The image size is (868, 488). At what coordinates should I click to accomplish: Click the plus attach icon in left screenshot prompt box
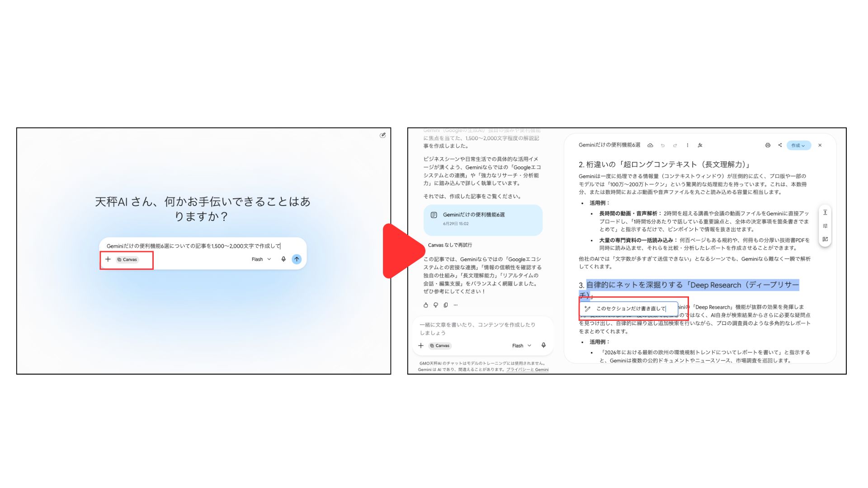click(108, 259)
